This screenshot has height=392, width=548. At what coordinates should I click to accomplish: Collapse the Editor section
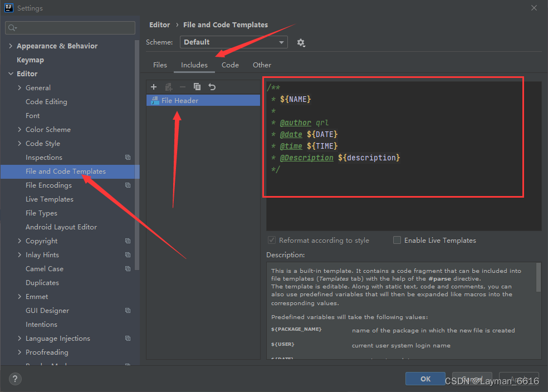pos(11,73)
